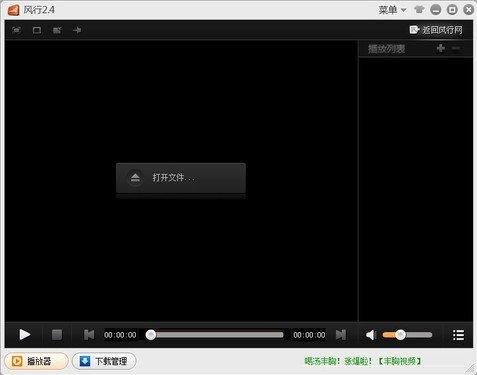This screenshot has width=477, height=375.
Task: Open the green 丰胸视频 ad link
Action: [400, 361]
